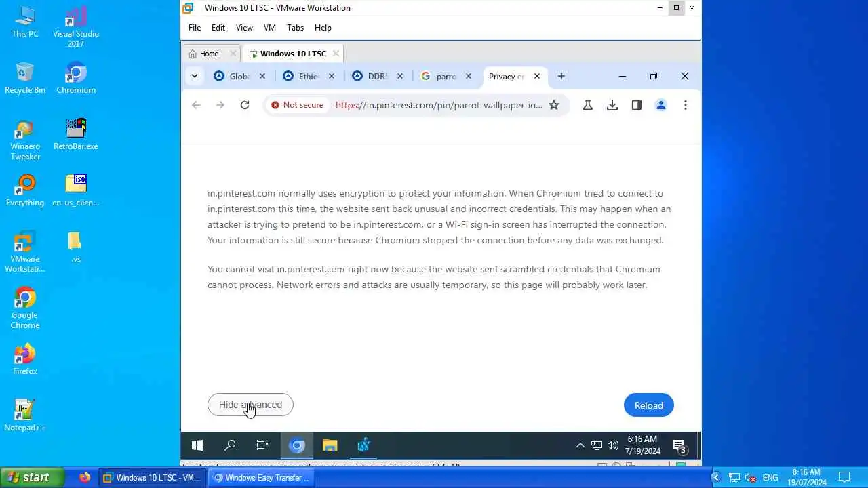Open the VMware VM menu
Image resolution: width=868 pixels, height=488 pixels.
click(x=270, y=28)
